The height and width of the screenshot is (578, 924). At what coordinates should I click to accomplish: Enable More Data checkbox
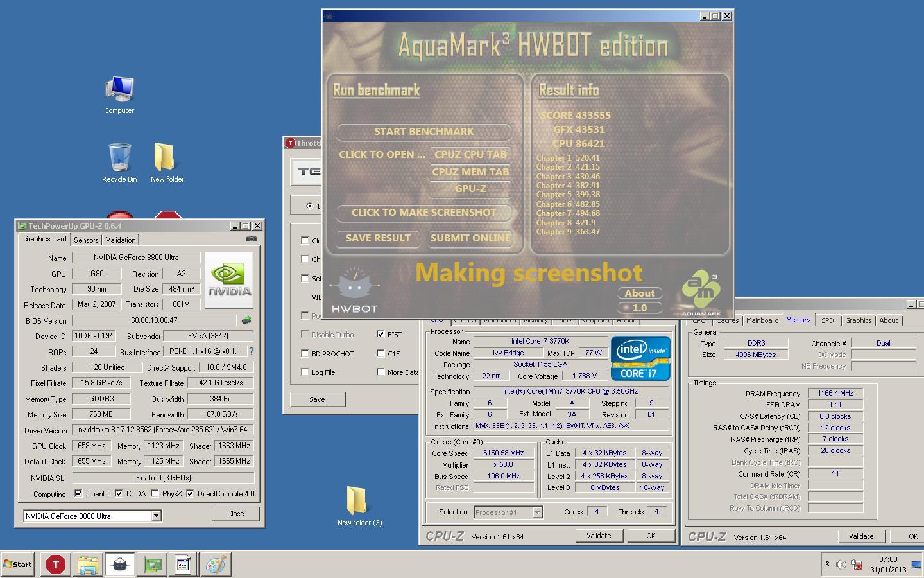point(381,372)
